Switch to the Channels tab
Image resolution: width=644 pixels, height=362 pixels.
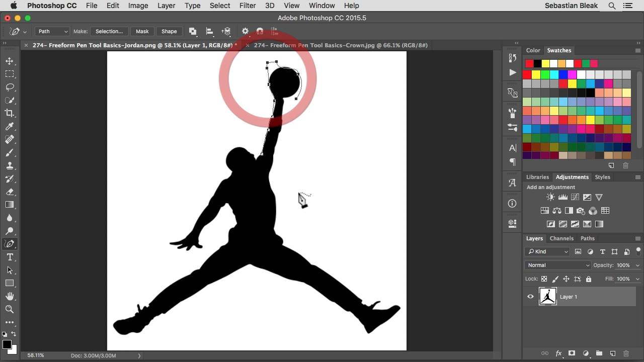point(561,238)
